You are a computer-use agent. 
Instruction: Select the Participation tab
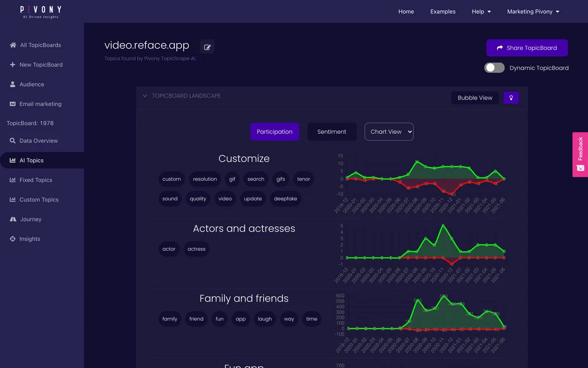point(274,131)
